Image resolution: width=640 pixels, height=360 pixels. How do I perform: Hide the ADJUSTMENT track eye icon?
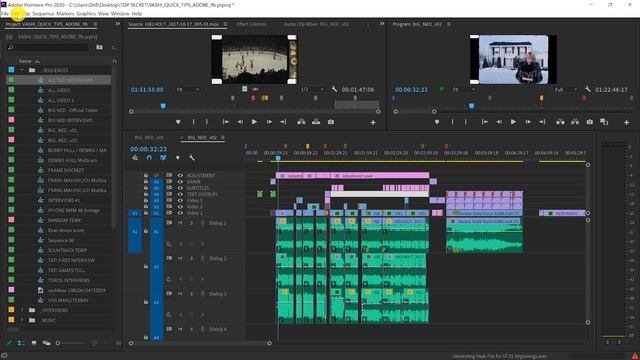[x=180, y=176]
